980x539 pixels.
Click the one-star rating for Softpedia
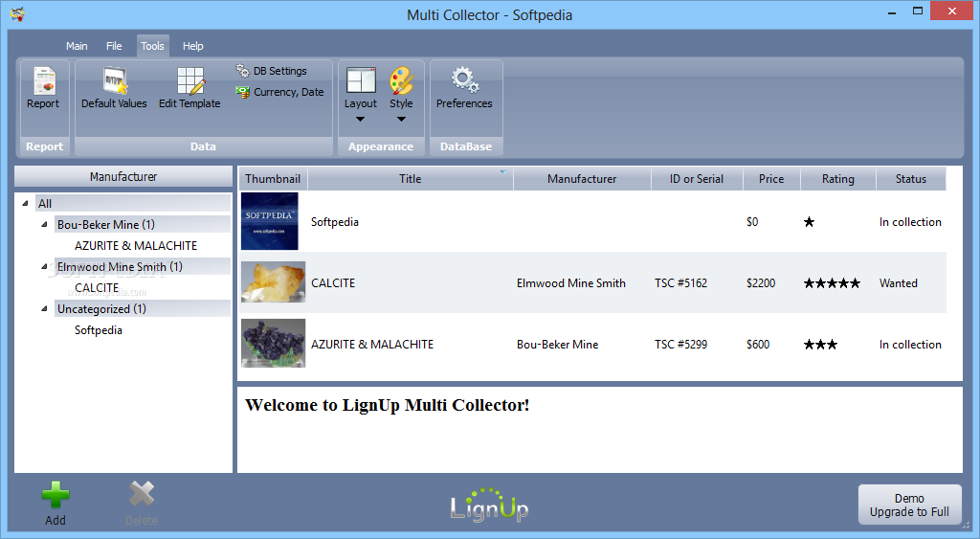point(809,222)
